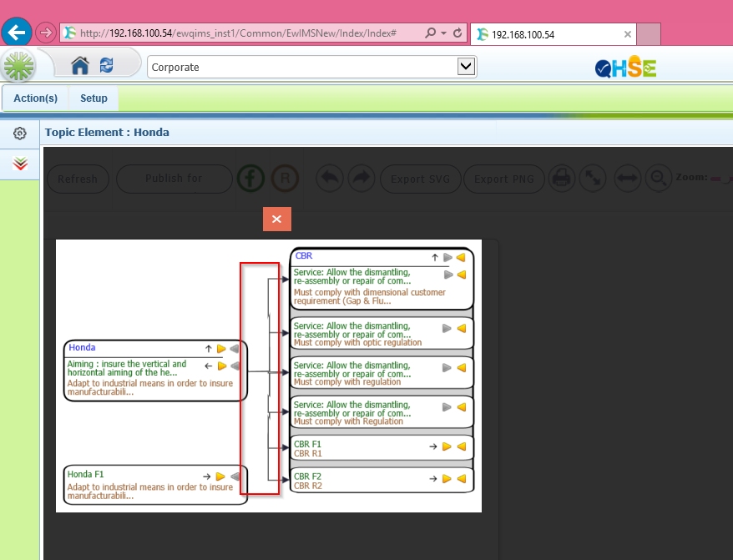Screen dimensions: 733x560
Task: Click the printer icon
Action: tap(561, 178)
